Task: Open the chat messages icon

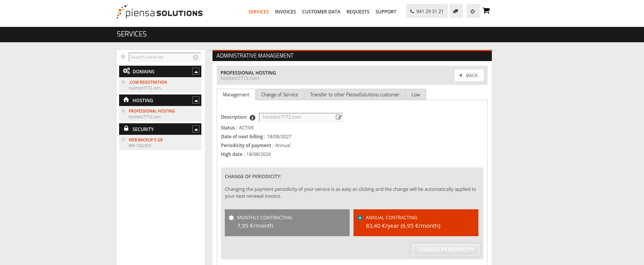Action: tap(456, 11)
